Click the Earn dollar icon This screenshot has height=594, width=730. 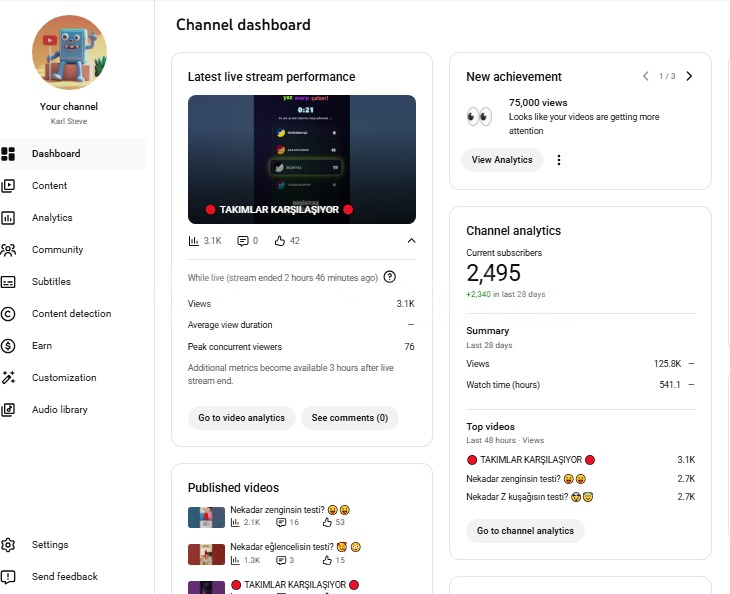click(x=9, y=346)
